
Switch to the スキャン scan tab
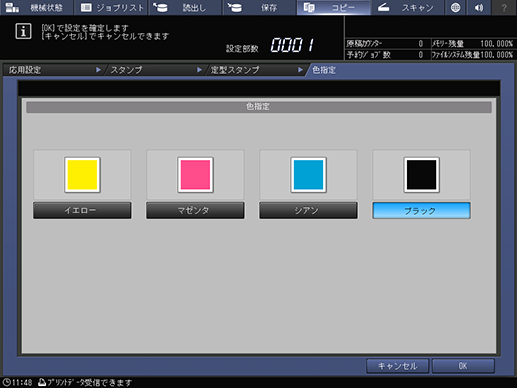pos(407,7)
